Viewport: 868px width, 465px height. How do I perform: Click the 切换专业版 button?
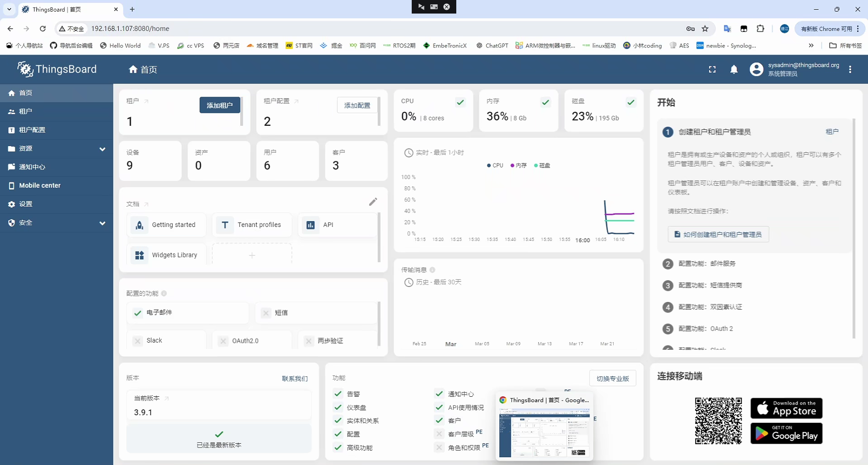[612, 378]
